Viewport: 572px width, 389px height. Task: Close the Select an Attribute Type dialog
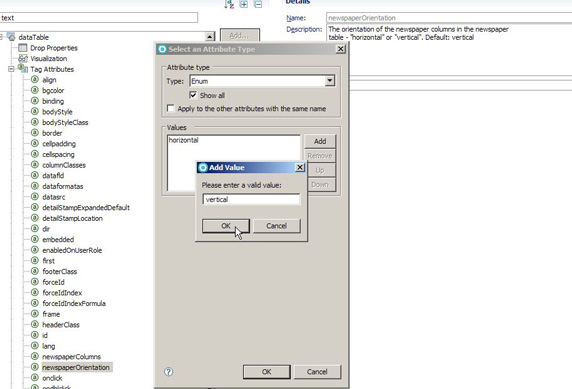(x=340, y=49)
